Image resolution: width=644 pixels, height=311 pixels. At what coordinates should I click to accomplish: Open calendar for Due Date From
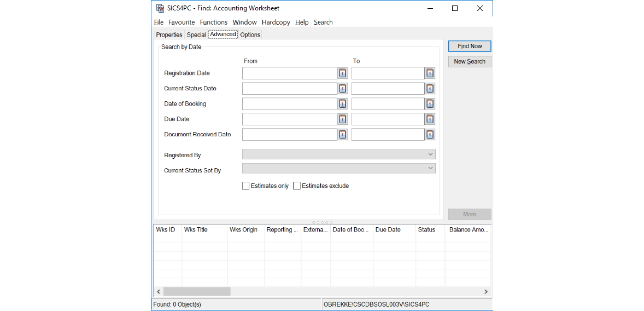click(x=343, y=119)
